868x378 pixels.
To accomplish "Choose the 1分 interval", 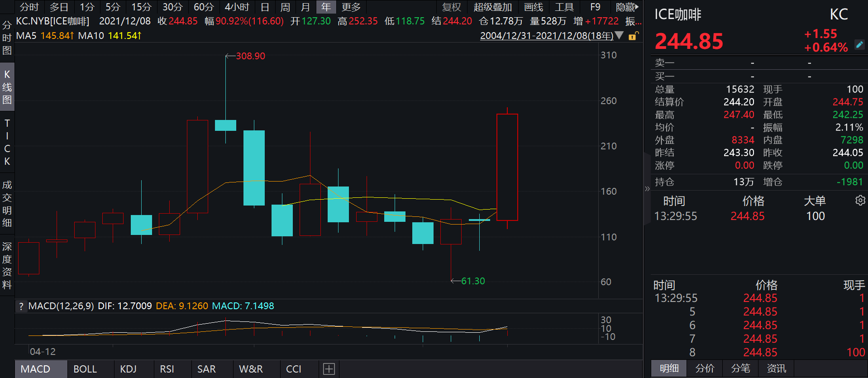I will pos(87,7).
